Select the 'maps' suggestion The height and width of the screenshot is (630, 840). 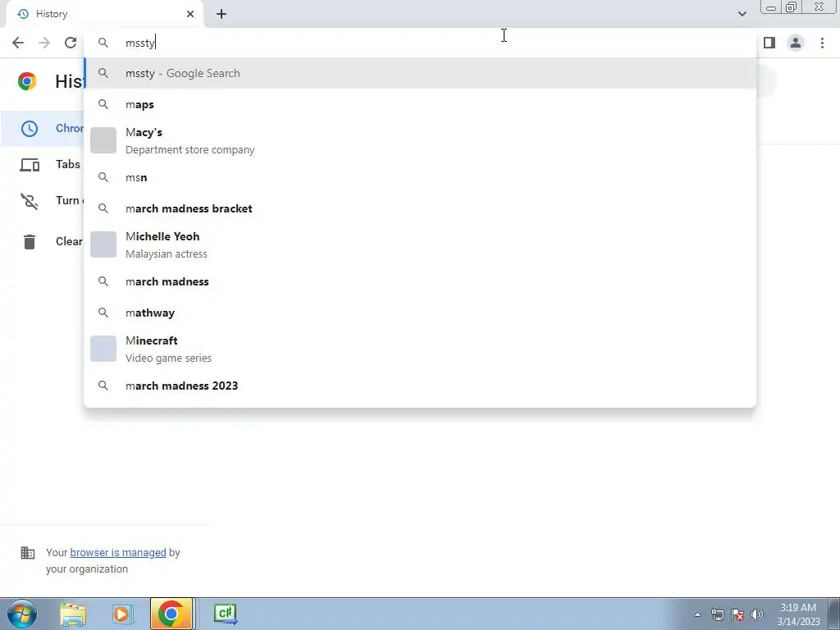[420, 104]
